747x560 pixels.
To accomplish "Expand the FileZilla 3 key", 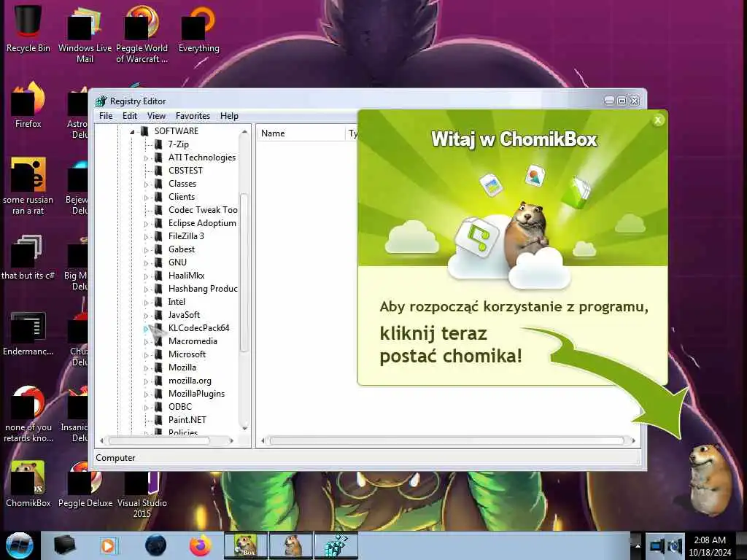I will tap(146, 236).
